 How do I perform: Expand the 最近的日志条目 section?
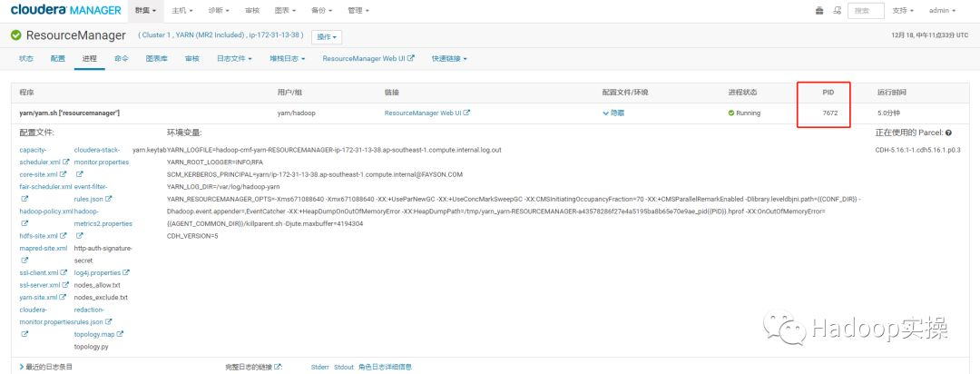point(45,367)
